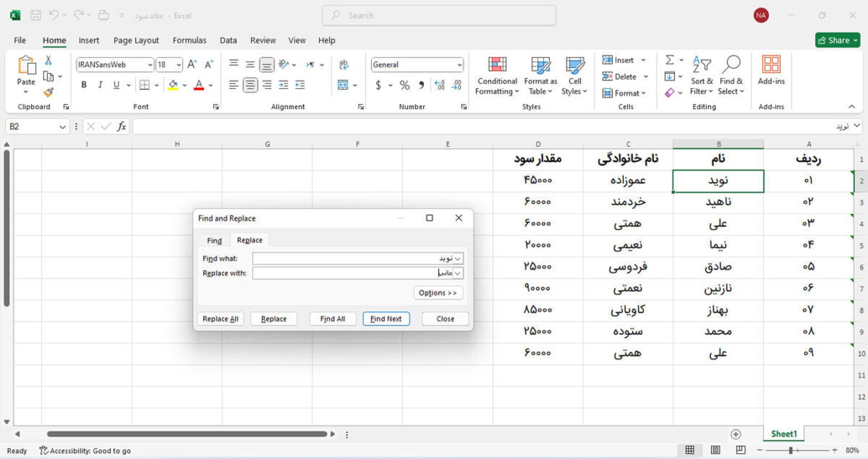Adjust the zoom slider handle
This screenshot has width=868, height=459.
791,450
